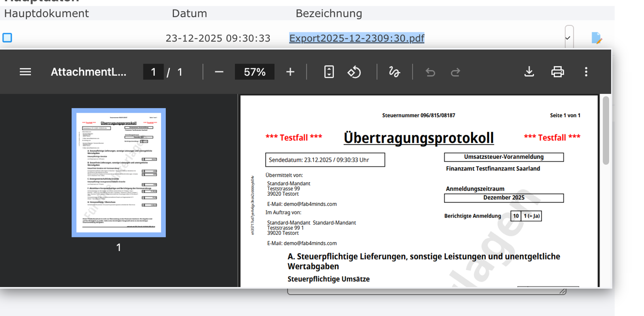Rotate the PDF counterclockwise

point(354,72)
